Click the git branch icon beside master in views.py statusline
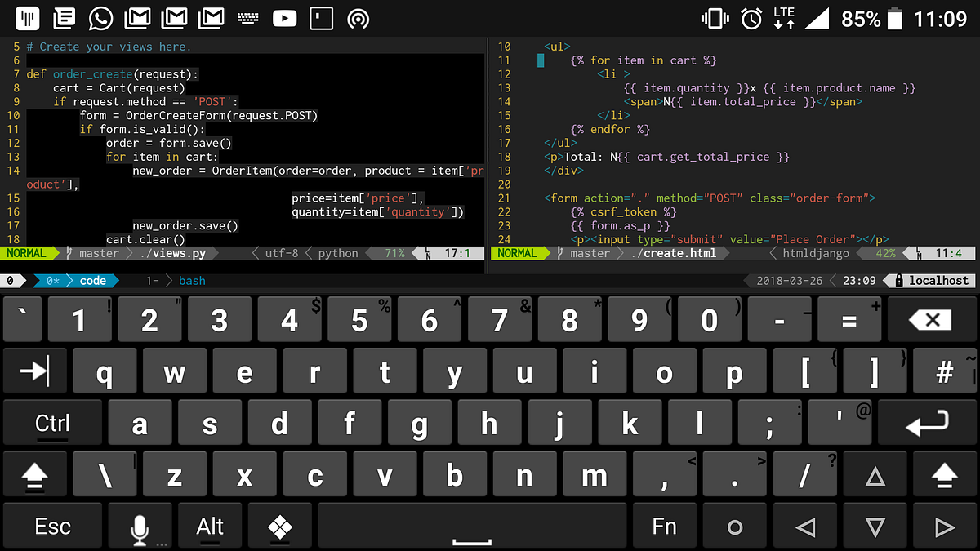This screenshot has height=551, width=980. click(x=71, y=253)
